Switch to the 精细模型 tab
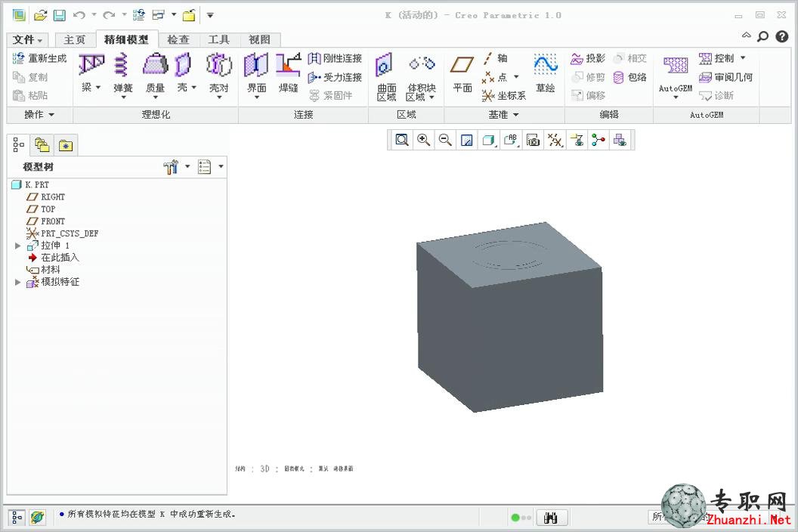The image size is (798, 532). pos(126,40)
